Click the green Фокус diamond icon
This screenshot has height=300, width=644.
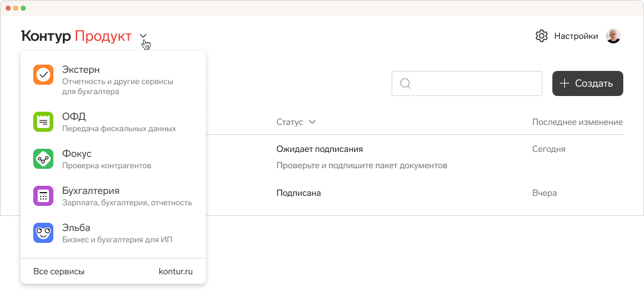[43, 159]
